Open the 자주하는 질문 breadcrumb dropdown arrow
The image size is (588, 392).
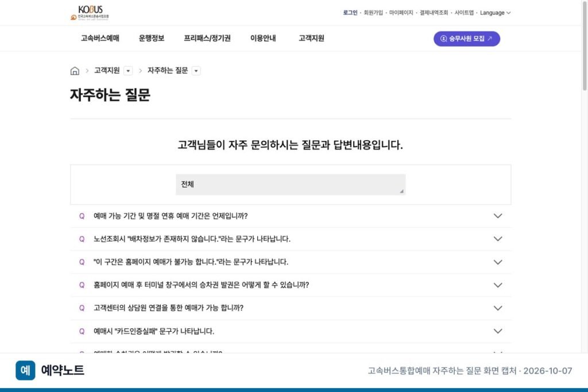click(x=196, y=71)
